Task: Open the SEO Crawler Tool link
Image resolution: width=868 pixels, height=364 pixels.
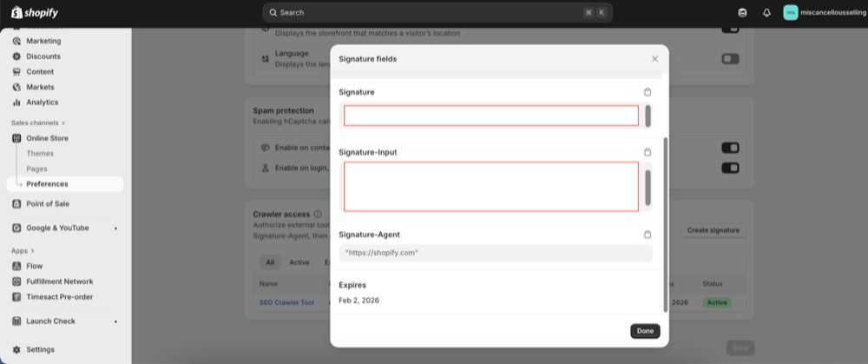Action: tap(286, 302)
